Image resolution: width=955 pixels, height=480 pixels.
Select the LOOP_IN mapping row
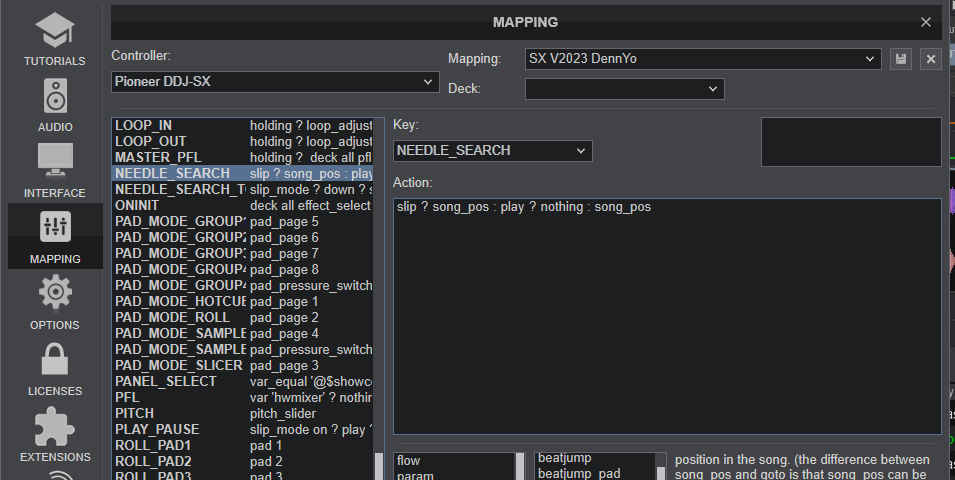tap(243, 125)
